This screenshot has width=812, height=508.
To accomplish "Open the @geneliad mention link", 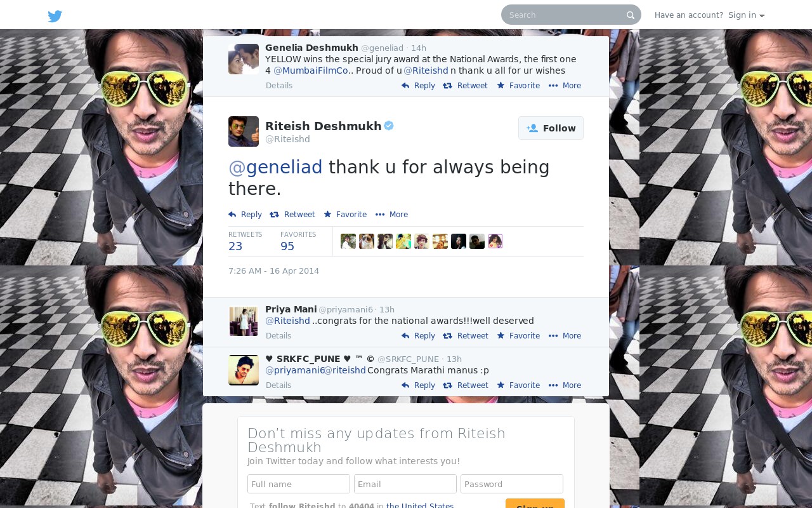I will point(275,167).
